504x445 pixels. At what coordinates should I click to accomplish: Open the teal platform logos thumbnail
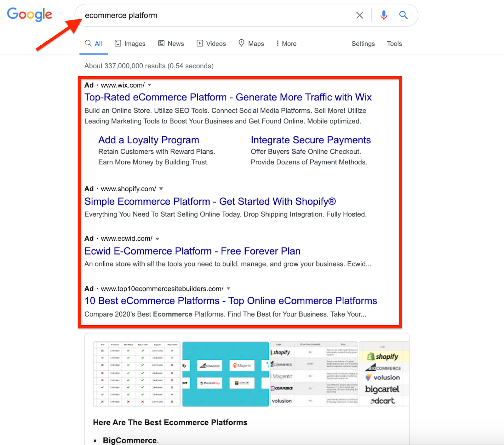[226, 374]
